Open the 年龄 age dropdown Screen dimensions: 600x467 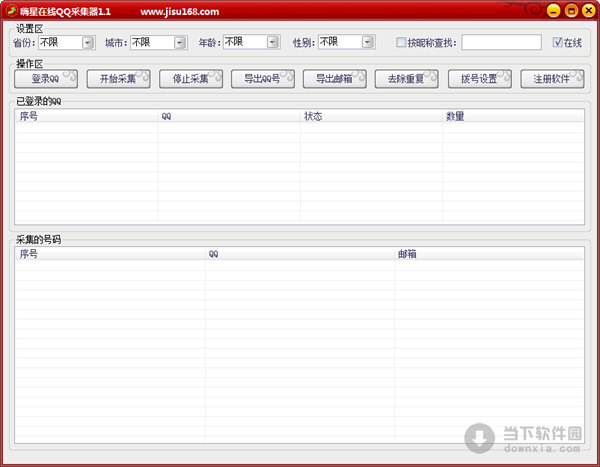pos(272,42)
